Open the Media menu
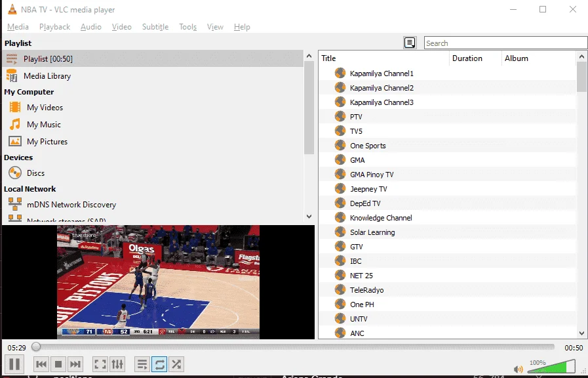Viewport: 588px width, 378px height. point(18,27)
